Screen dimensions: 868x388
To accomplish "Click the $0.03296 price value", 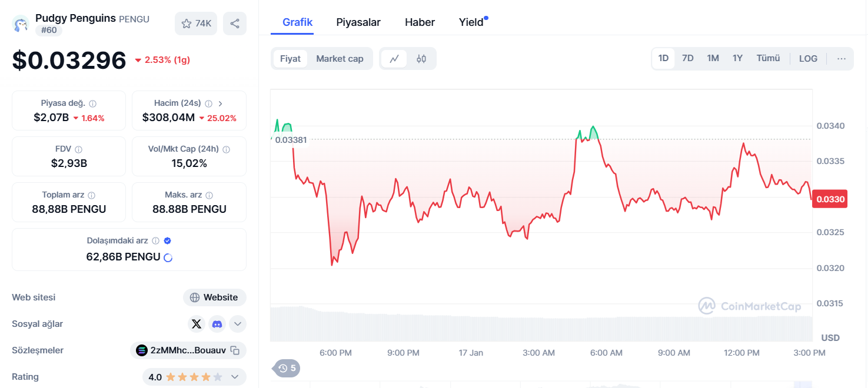I will click(69, 60).
